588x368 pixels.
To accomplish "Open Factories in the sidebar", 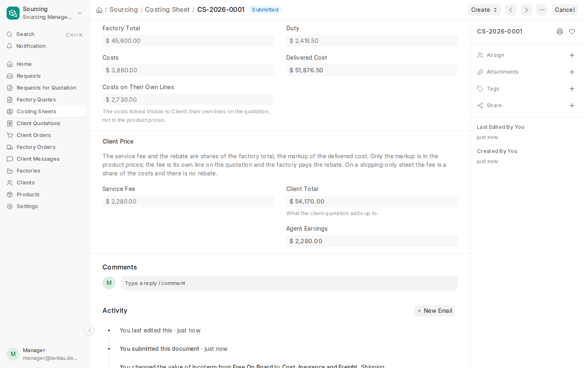I will click(x=45, y=171).
